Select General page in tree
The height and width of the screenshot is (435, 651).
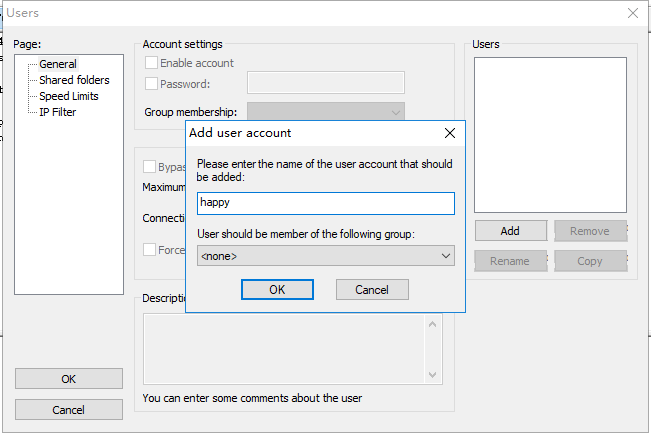point(58,64)
